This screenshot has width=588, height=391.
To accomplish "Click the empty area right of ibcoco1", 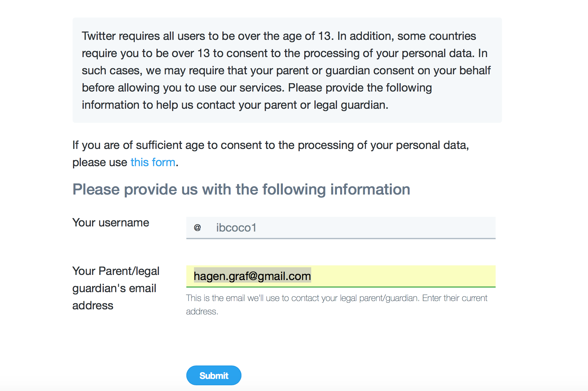I will click(376, 228).
